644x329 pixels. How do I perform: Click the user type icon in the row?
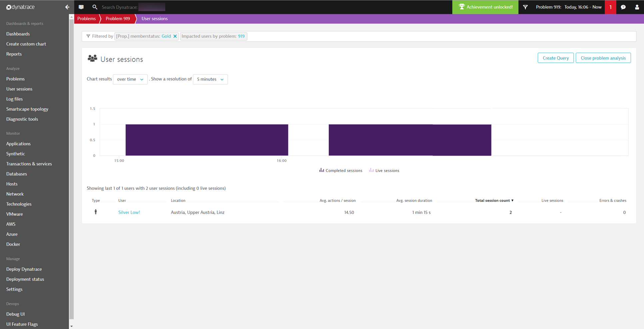coord(96,212)
